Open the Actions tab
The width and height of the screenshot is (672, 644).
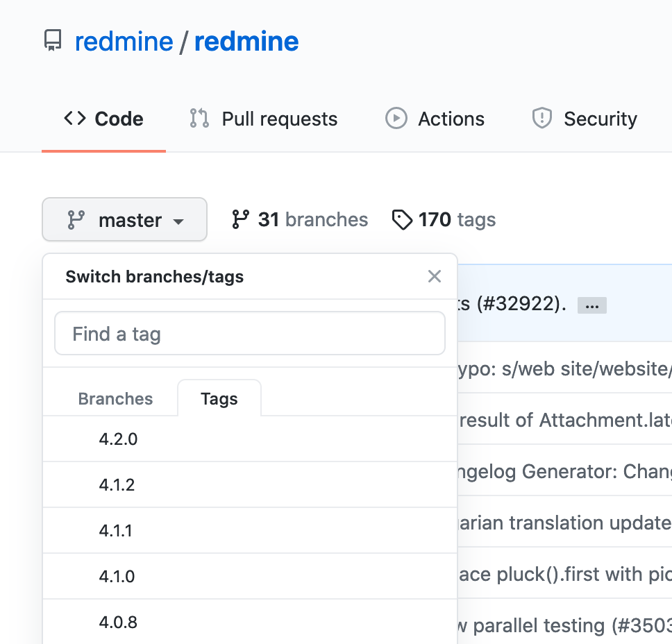point(435,119)
